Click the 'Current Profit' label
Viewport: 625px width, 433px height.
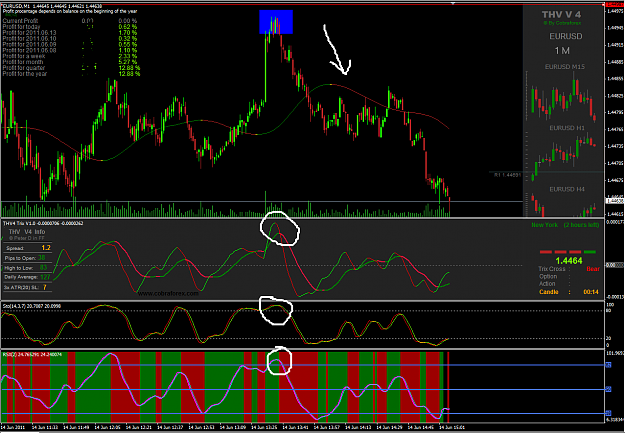pos(20,21)
